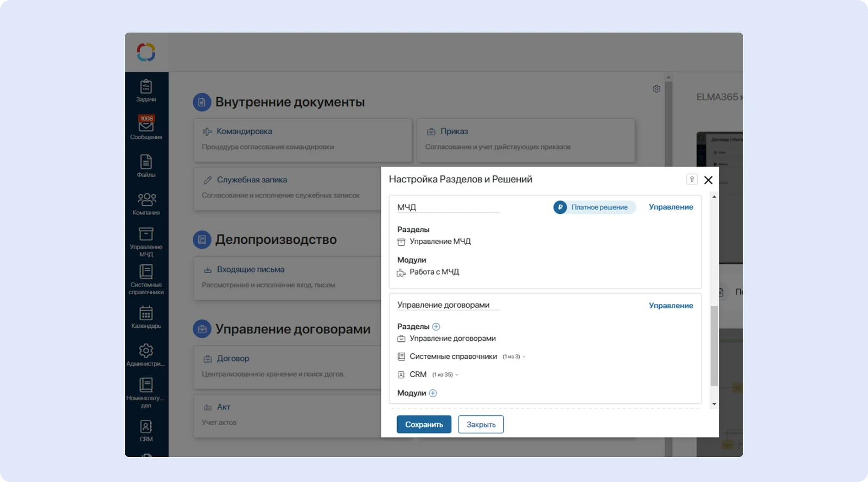Open Задачи in the sidebar

(x=146, y=91)
